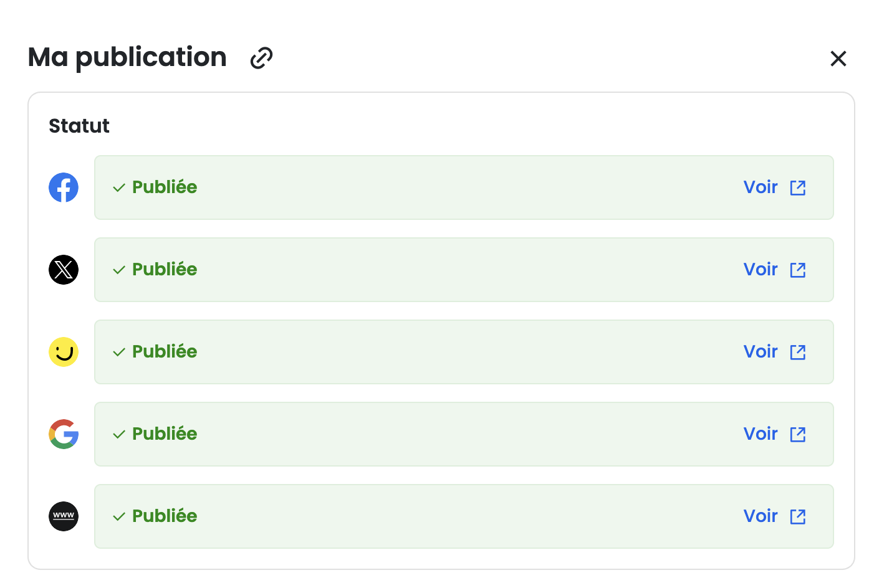Click the X (Twitter) platform icon
The height and width of the screenshot is (588, 874).
[64, 270]
